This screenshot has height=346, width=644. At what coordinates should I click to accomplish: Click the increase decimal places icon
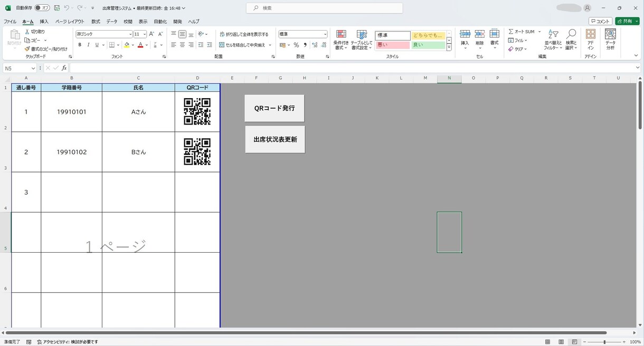(314, 45)
